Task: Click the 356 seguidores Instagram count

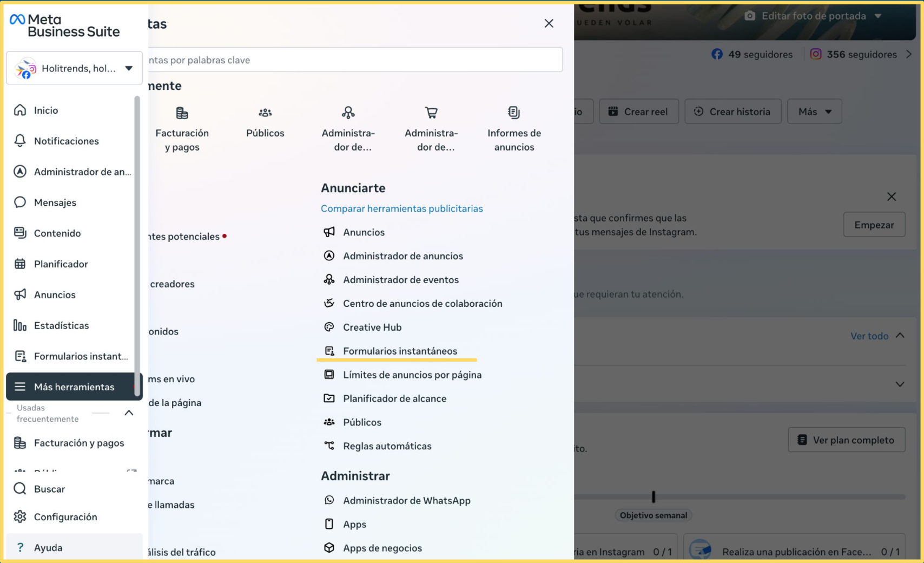Action: tap(853, 55)
